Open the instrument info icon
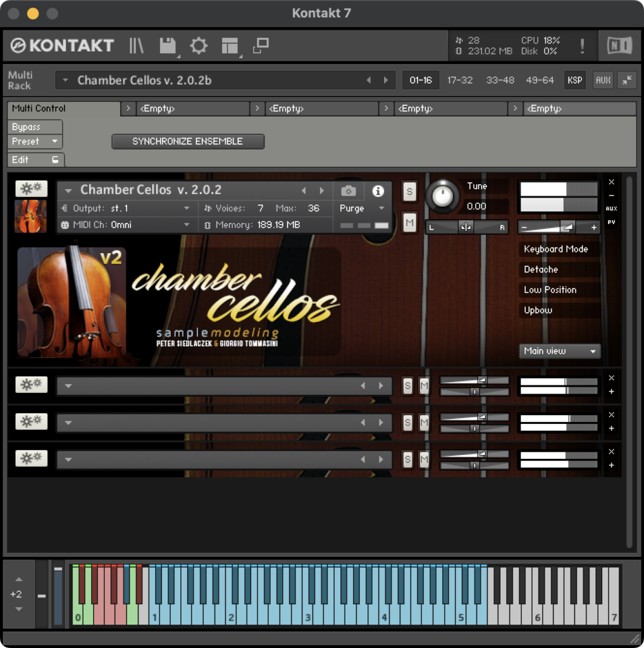This screenshot has height=648, width=644. click(378, 191)
